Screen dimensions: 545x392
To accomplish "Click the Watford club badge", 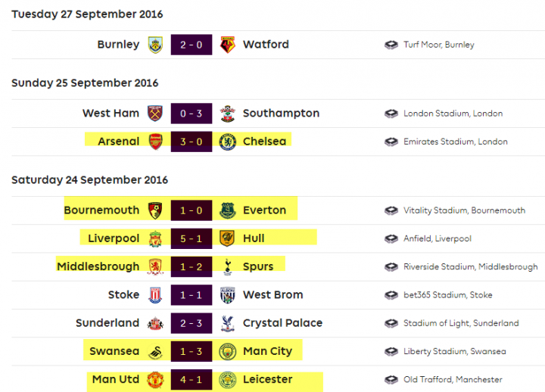I will point(228,45).
